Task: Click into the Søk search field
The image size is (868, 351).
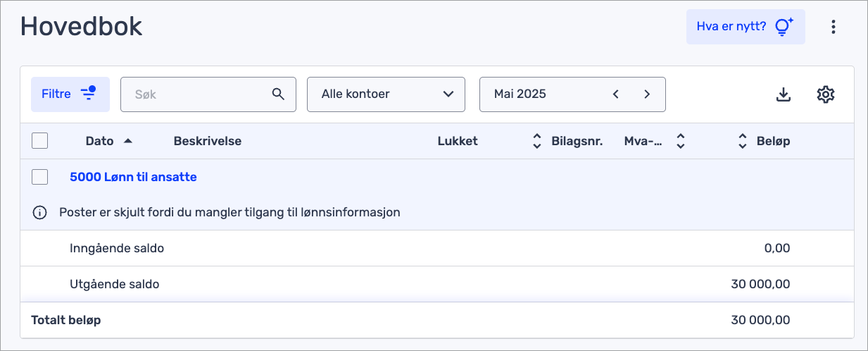Action: point(208,94)
